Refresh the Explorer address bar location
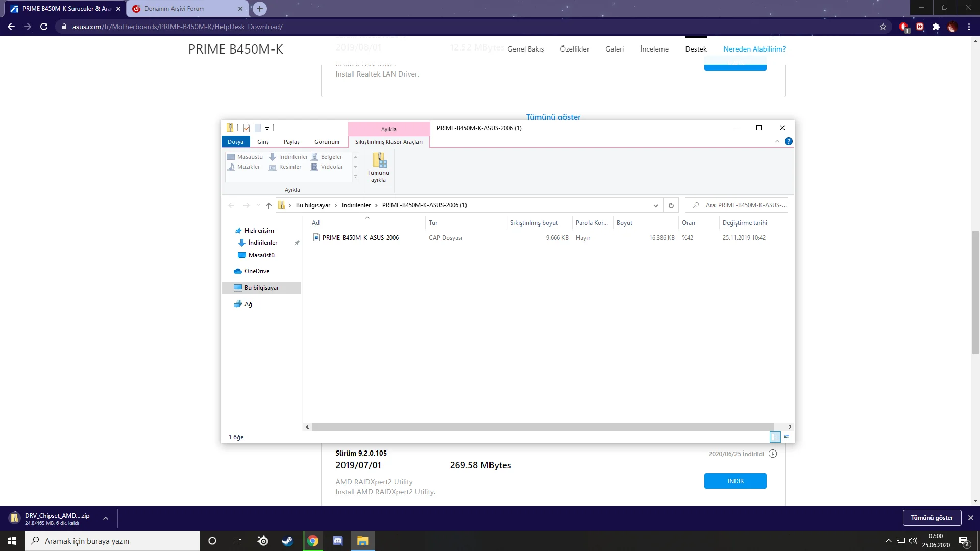Image resolution: width=980 pixels, height=551 pixels. click(671, 205)
